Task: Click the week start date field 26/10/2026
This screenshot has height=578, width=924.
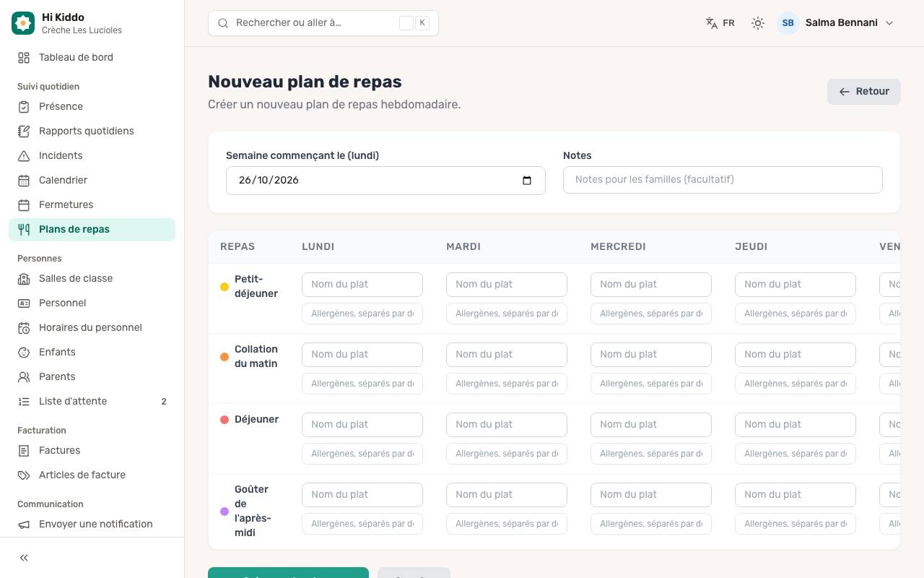Action: pos(385,181)
